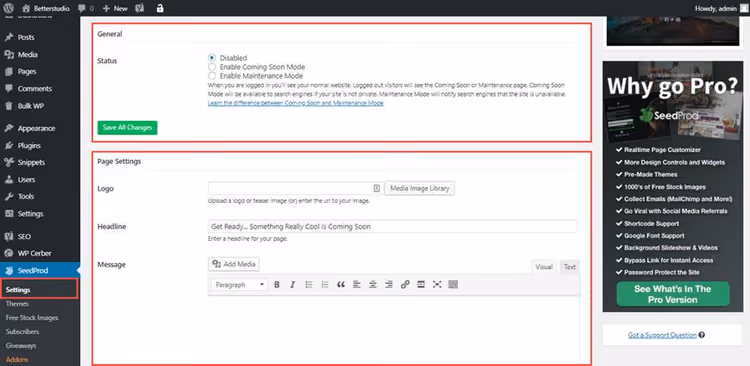Insert a blockquote

click(341, 285)
